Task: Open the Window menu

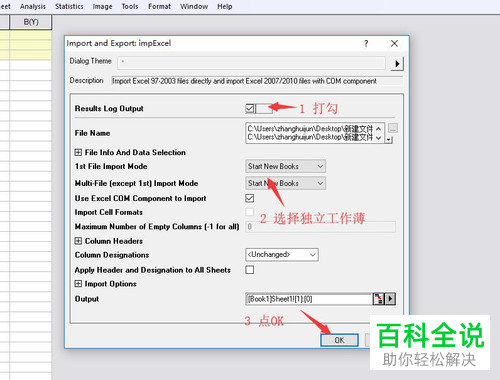Action: click(194, 6)
